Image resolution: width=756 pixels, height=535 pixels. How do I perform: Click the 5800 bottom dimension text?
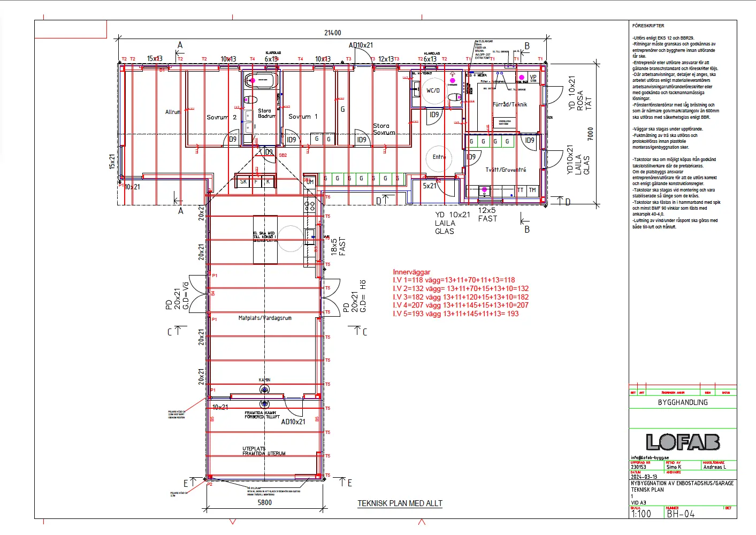[x=265, y=502]
